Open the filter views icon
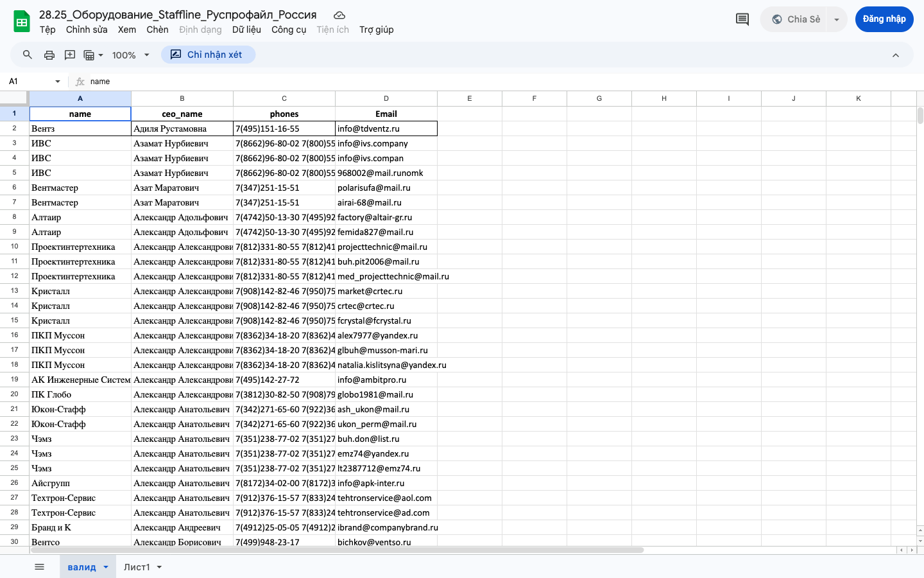The image size is (924, 578). 89,55
